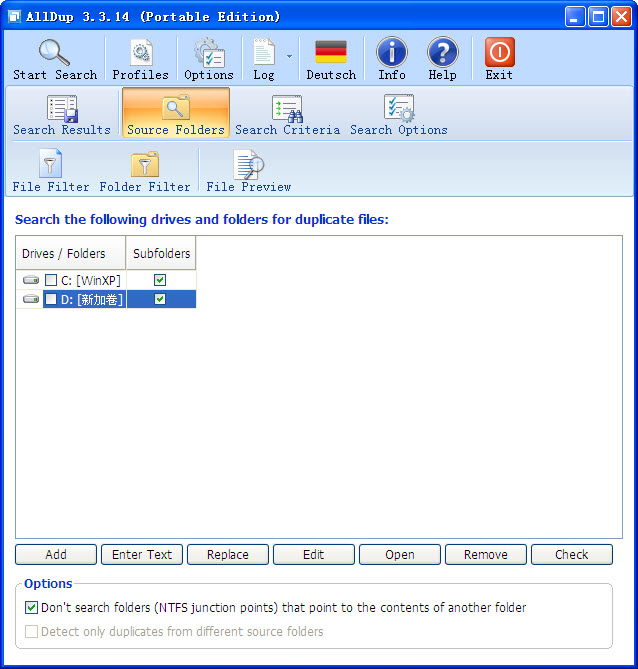The width and height of the screenshot is (638, 669).
Task: Open the Options settings icon
Action: pos(208,53)
